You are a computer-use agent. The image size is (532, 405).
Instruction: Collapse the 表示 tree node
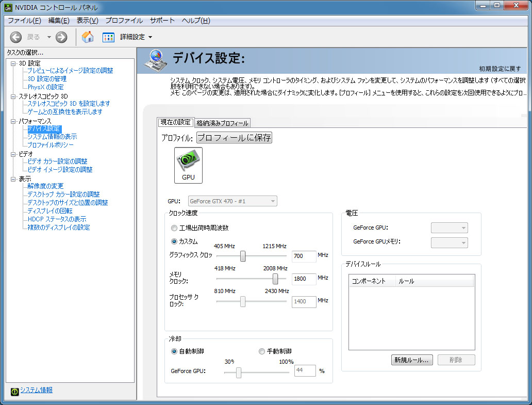[x=13, y=179]
